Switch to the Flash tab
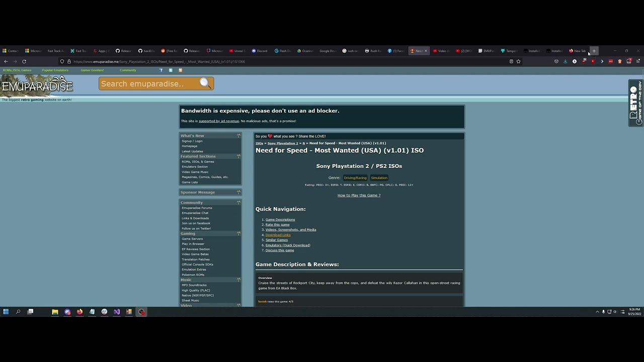 click(282, 51)
